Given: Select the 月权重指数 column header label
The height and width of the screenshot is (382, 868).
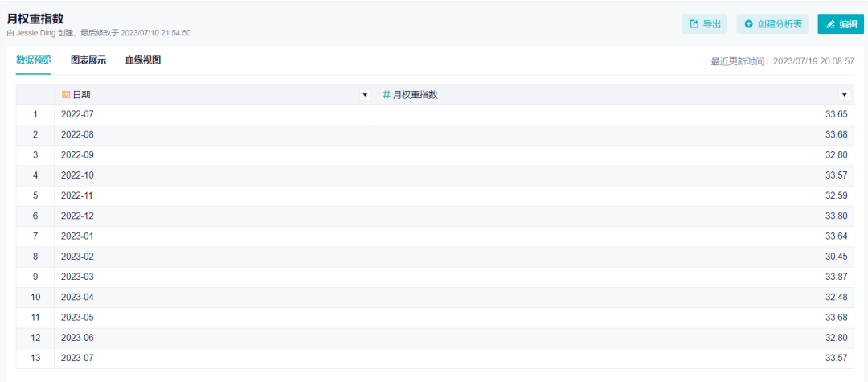Looking at the screenshot, I should [x=416, y=95].
